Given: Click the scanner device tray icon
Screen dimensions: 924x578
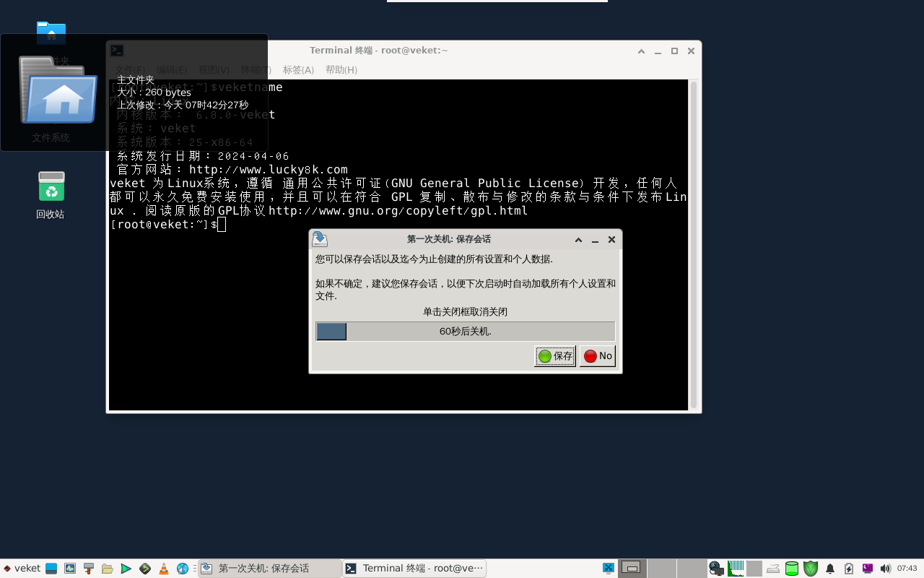Looking at the screenshot, I should pyautogui.click(x=773, y=569).
